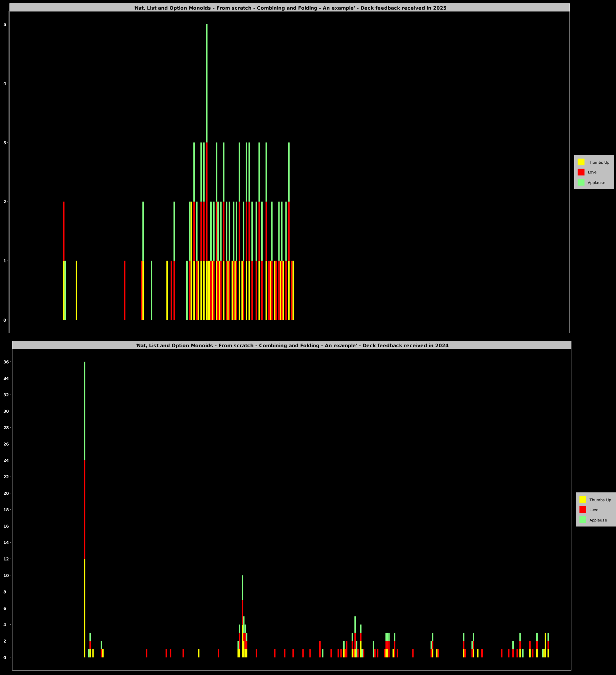Image resolution: width=616 pixels, height=675 pixels.
Task: Click the 'Thumbs Up' label in 2024 legend
Action: pyautogui.click(x=600, y=500)
